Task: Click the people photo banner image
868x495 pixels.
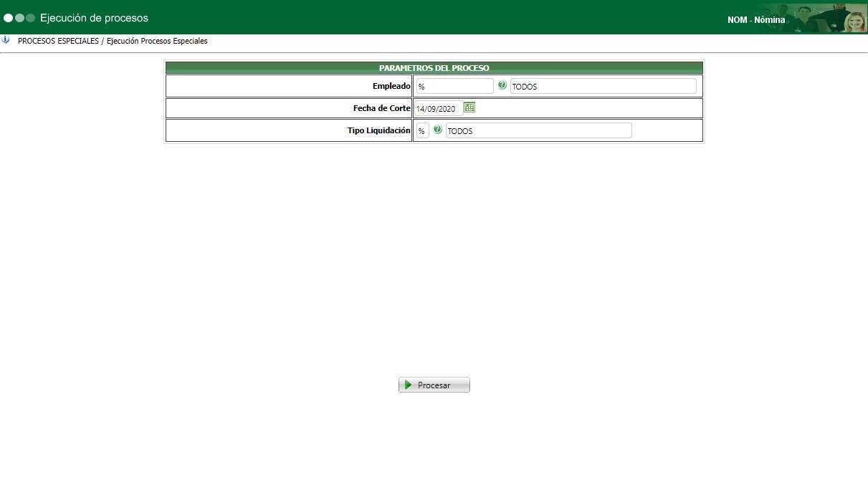Action: (813, 18)
